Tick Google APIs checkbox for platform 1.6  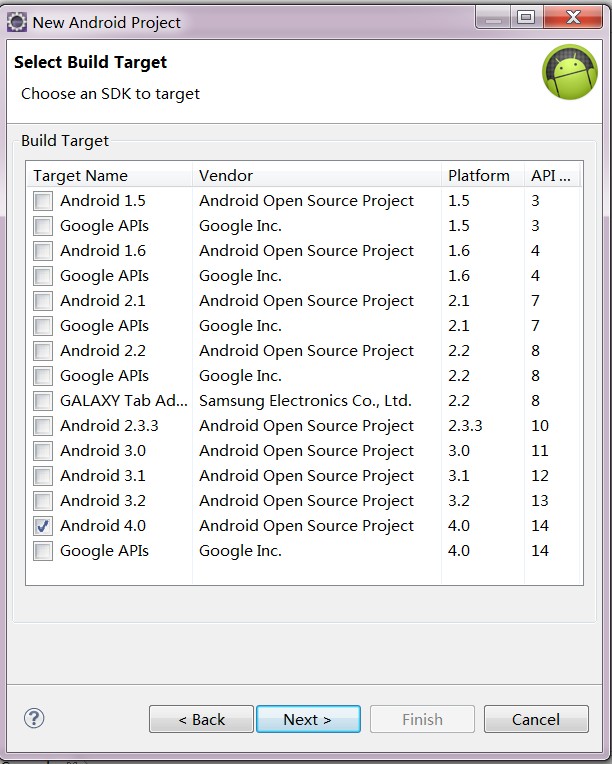[x=43, y=276]
